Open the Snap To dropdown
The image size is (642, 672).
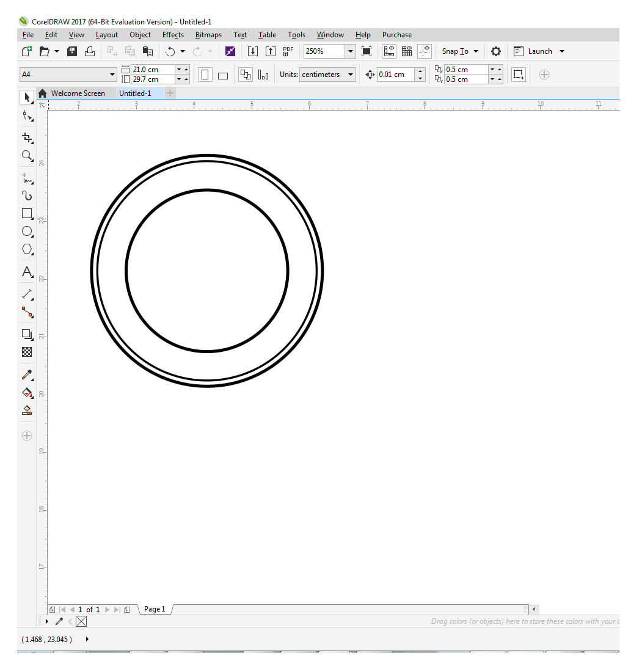click(x=459, y=51)
